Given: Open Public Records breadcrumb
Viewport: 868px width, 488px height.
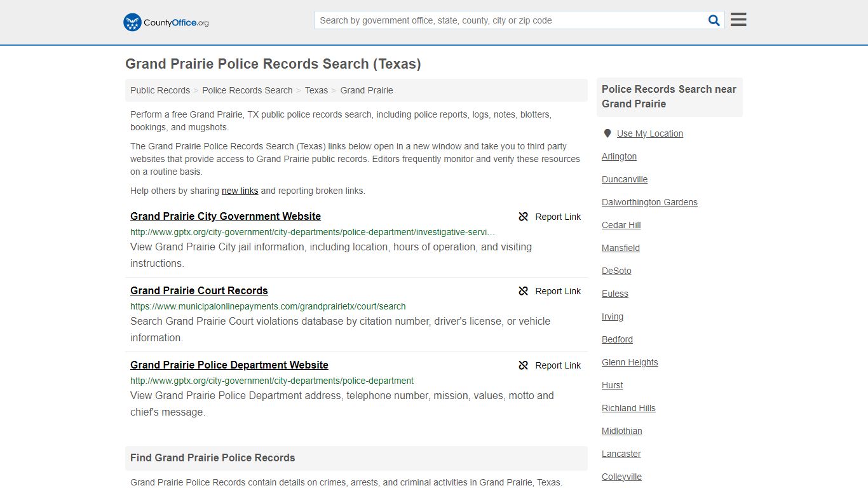Looking at the screenshot, I should (x=160, y=90).
